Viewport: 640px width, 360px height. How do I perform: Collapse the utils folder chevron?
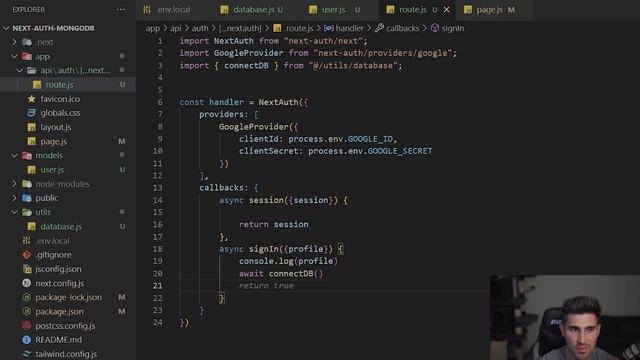[14, 212]
